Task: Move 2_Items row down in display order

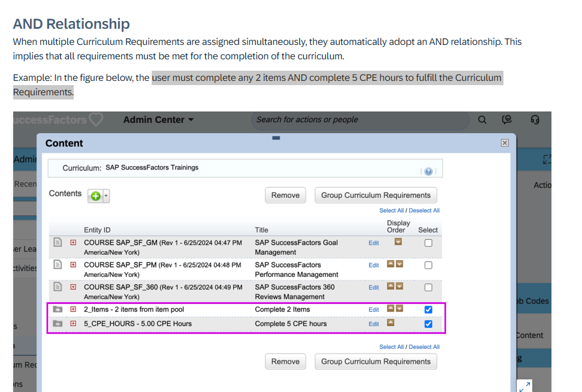Action: (x=400, y=309)
